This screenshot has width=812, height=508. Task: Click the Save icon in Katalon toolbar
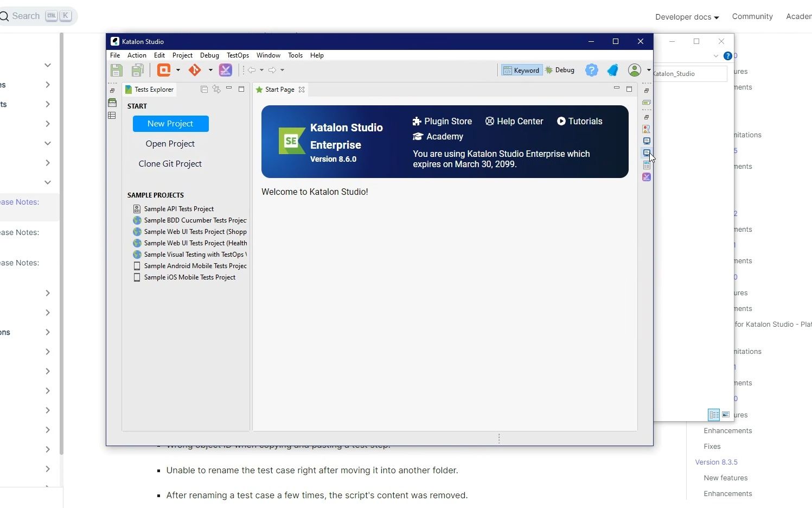(116, 70)
